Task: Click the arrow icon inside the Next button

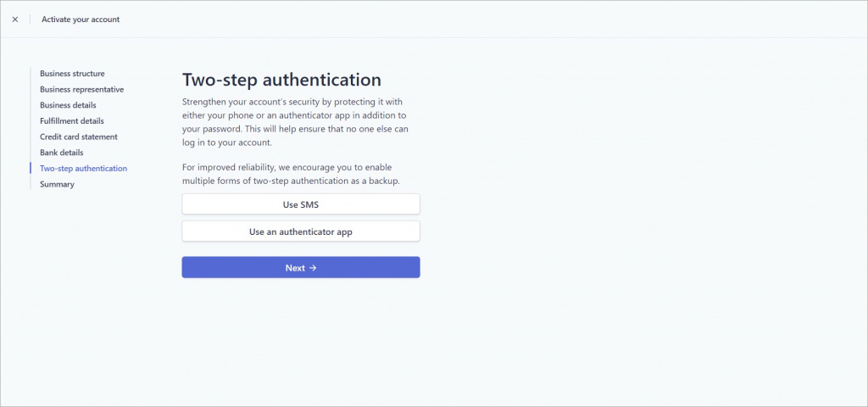Action: (x=313, y=267)
